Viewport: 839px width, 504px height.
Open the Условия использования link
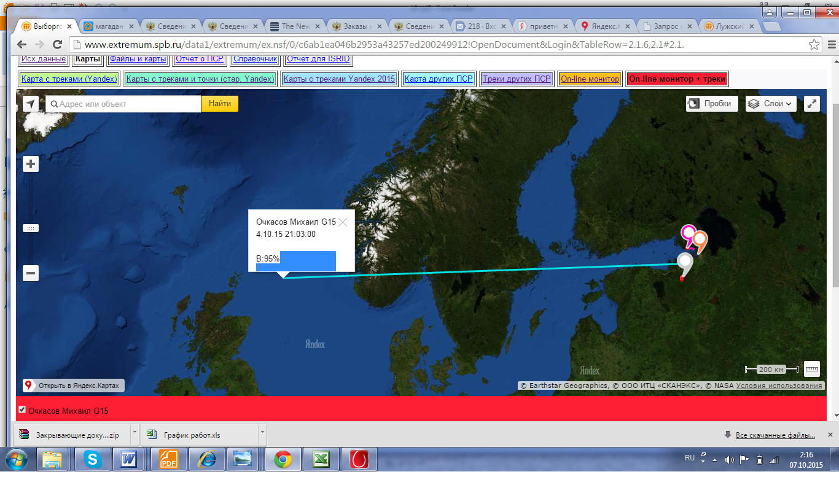(x=779, y=386)
